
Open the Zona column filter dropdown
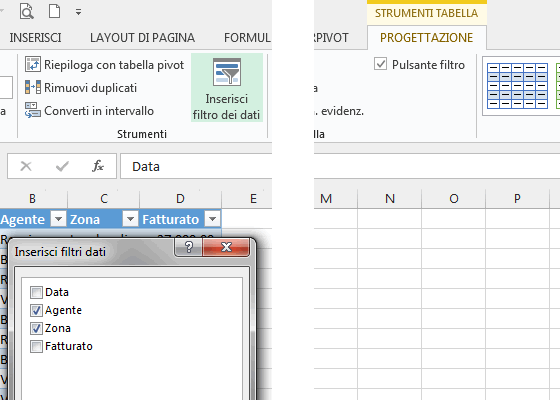(x=130, y=219)
